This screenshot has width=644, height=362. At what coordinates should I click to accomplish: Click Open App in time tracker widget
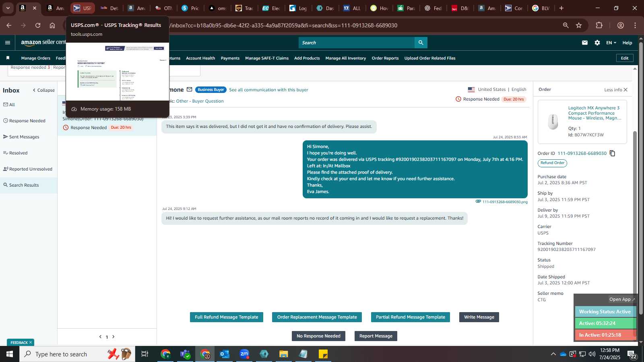click(x=622, y=299)
